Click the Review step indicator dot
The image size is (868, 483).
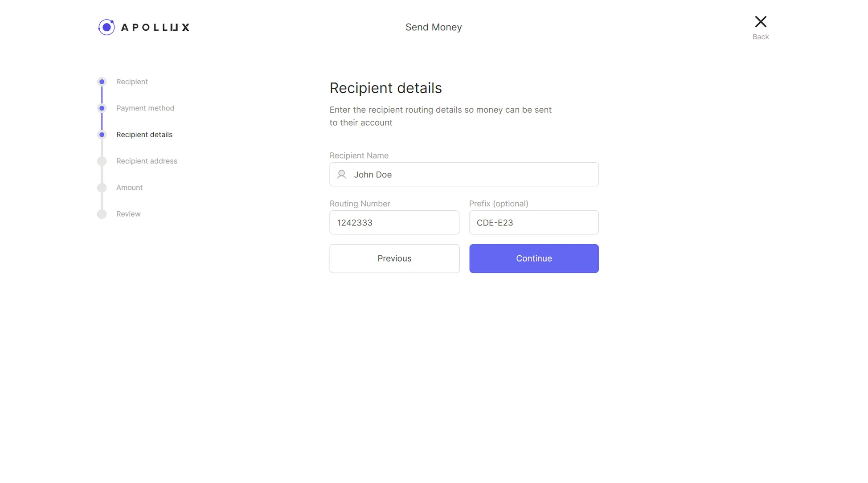(102, 213)
